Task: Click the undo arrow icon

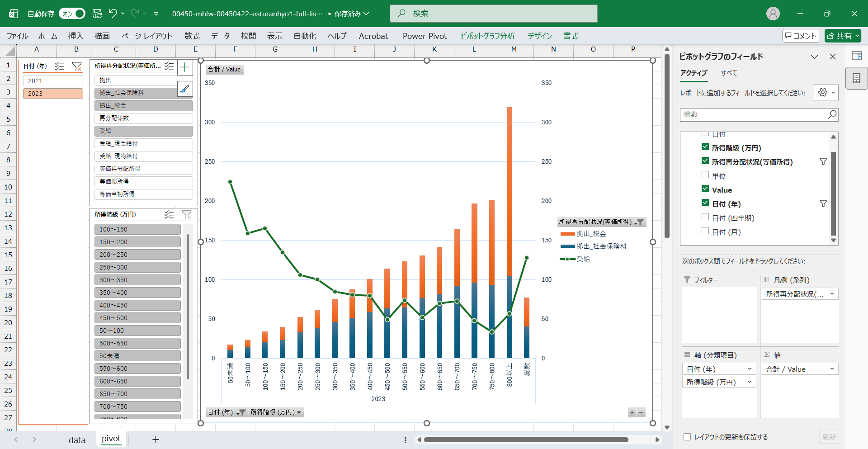Action: click(113, 14)
